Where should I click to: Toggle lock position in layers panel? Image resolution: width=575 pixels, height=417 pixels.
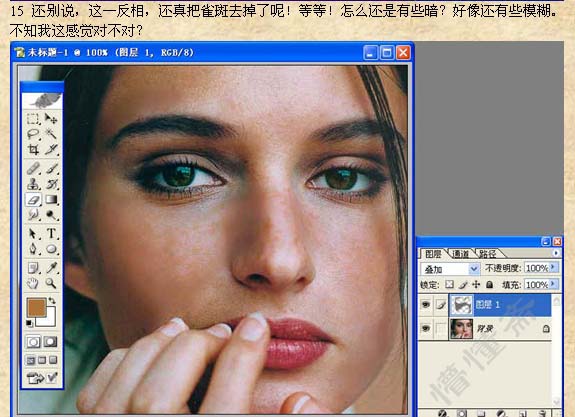(476, 284)
